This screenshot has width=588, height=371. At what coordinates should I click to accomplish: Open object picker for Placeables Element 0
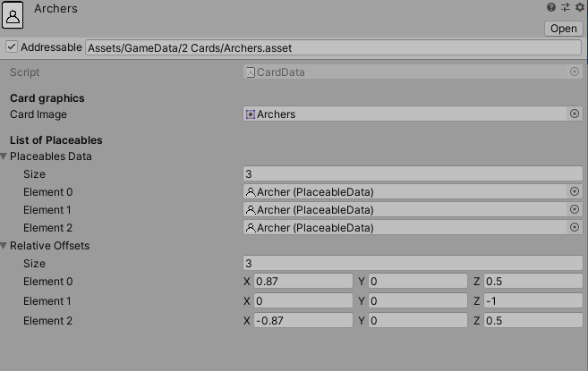pyautogui.click(x=575, y=191)
